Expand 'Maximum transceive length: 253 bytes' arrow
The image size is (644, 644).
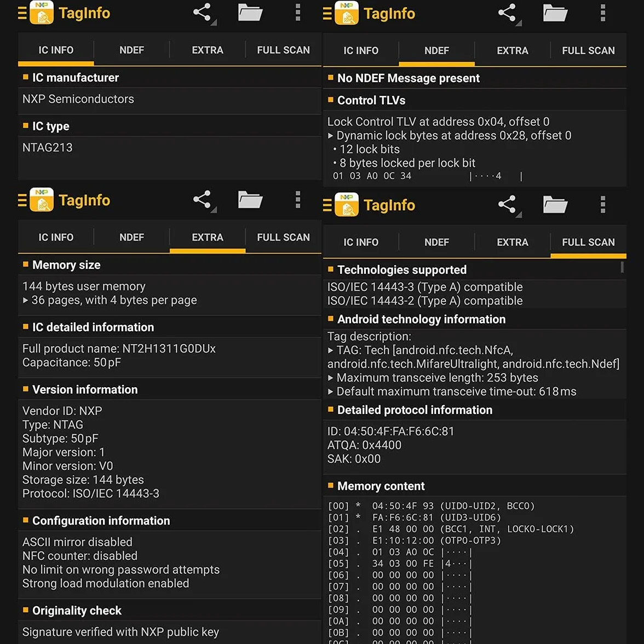pos(330,378)
